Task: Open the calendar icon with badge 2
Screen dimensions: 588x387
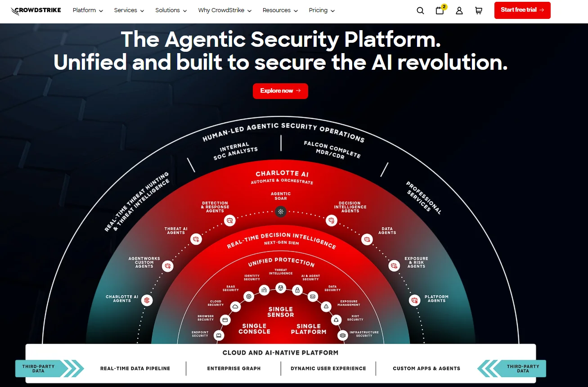Action: [440, 10]
